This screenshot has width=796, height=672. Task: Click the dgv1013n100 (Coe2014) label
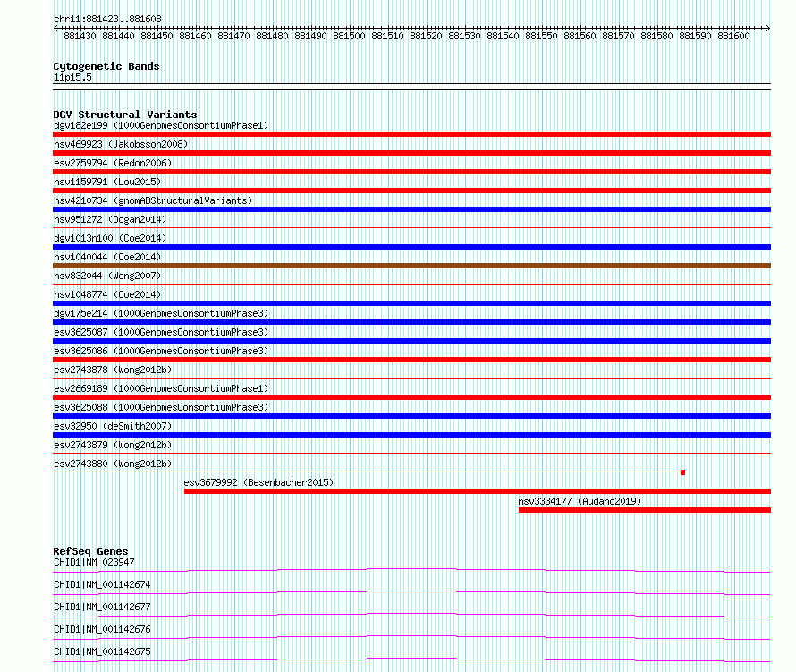110,238
